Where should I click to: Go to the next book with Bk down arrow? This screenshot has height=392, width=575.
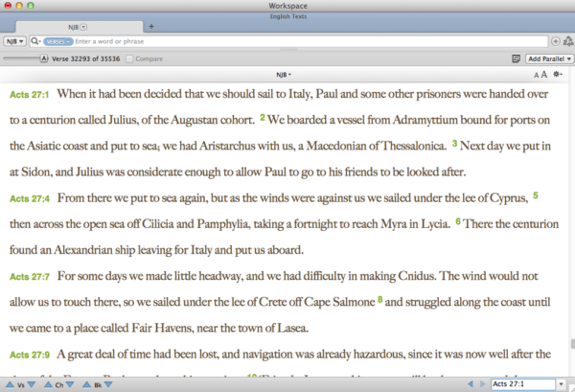click(x=108, y=384)
